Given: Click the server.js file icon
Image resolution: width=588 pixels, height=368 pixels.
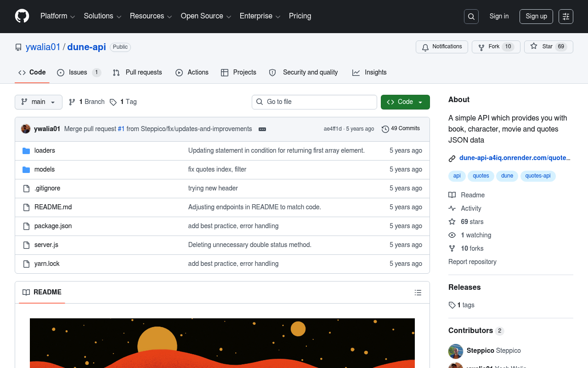Looking at the screenshot, I should (26, 245).
